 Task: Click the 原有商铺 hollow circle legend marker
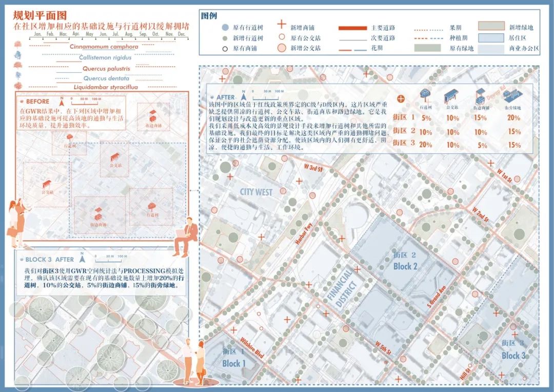225,48
